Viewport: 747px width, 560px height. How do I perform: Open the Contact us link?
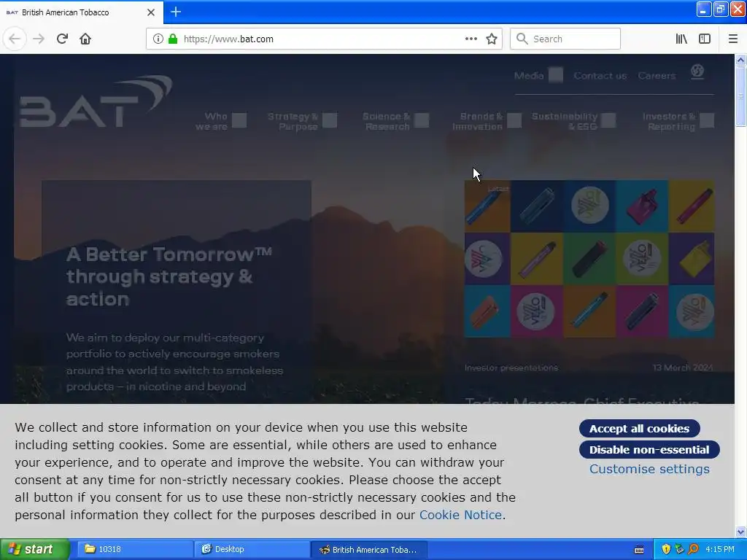tap(600, 76)
